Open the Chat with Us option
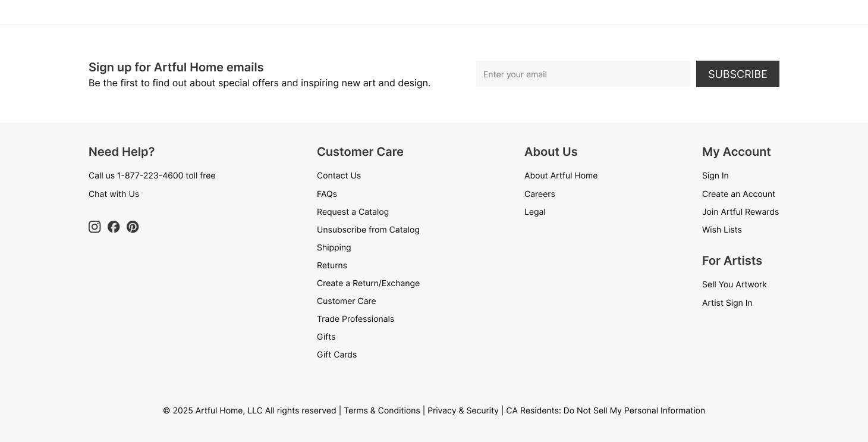868x442 pixels. pos(114,193)
